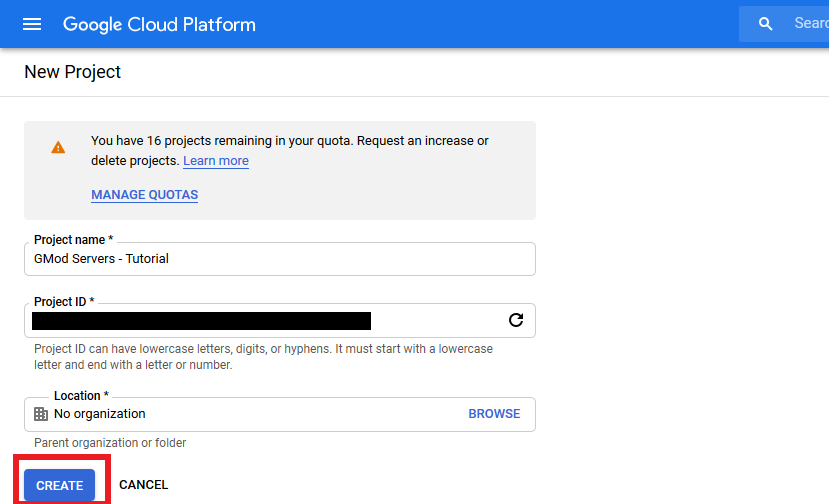This screenshot has width=829, height=504.
Task: Click the Google Cloud Platform logo
Action: pyautogui.click(x=159, y=24)
